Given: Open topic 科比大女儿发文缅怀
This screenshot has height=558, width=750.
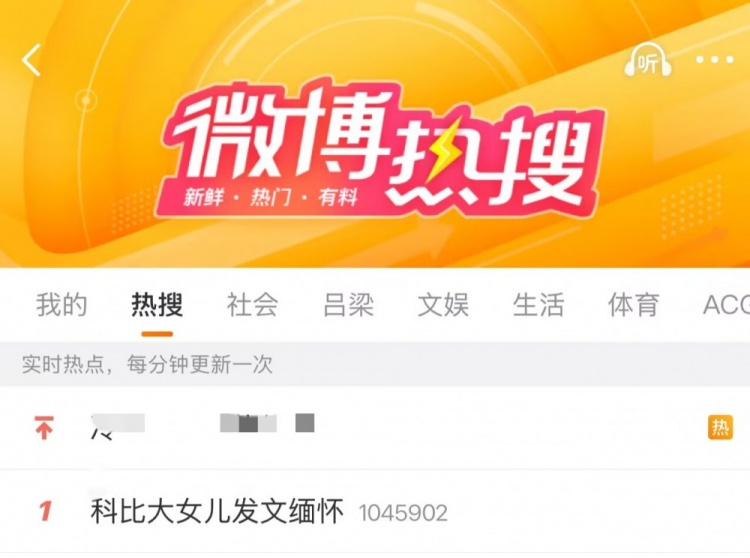Looking at the screenshot, I should click(x=217, y=511).
